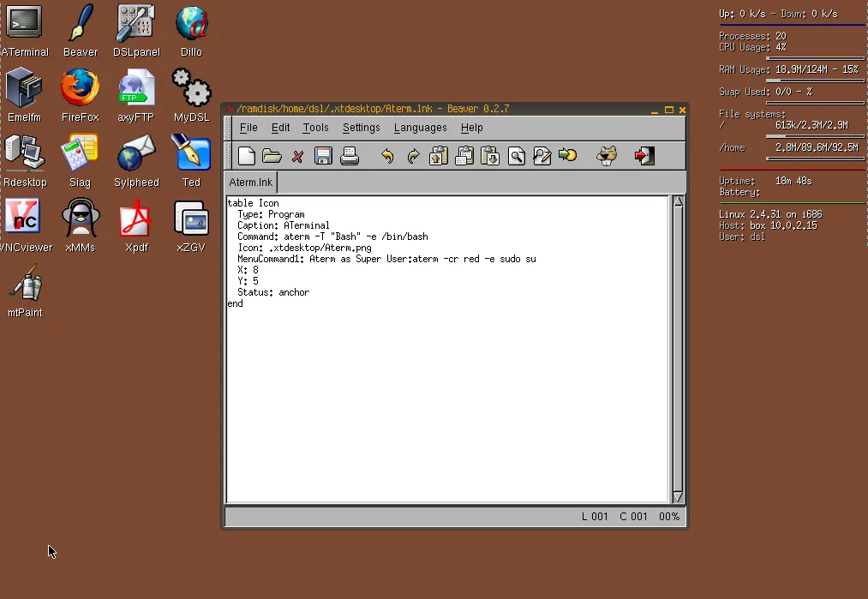This screenshot has height=599, width=868.
Task: Click inside the text editor area
Action: tap(446, 386)
